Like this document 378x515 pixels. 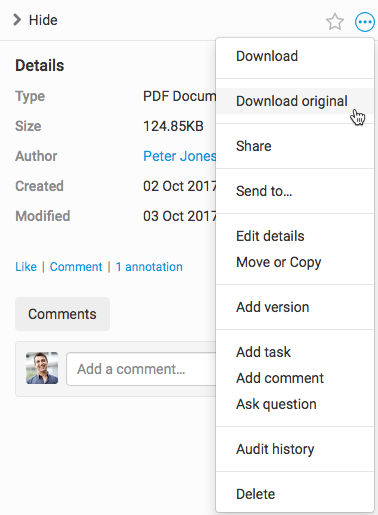click(x=26, y=267)
